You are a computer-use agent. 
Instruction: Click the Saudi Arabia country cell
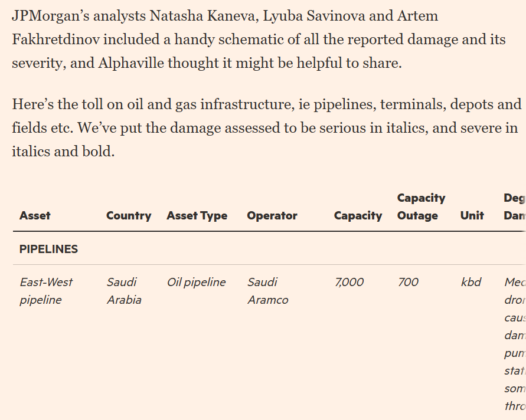coord(124,291)
